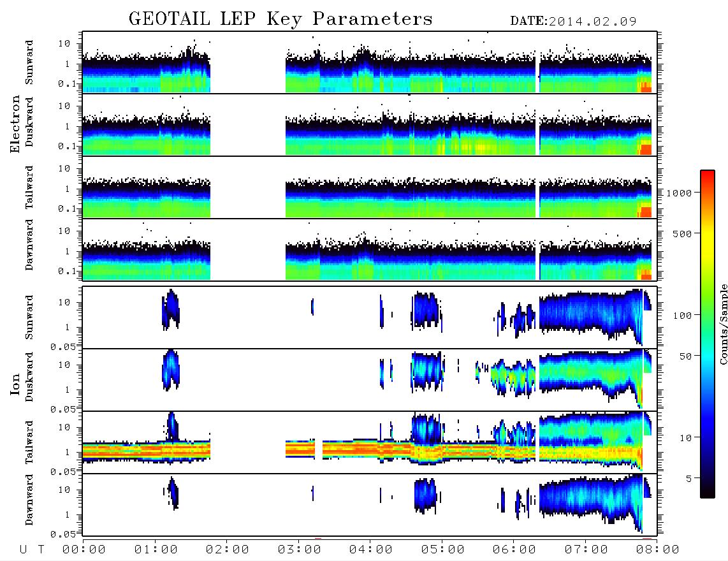
Task: Click the Ion Duskward spectrogram panel
Action: click(370, 380)
